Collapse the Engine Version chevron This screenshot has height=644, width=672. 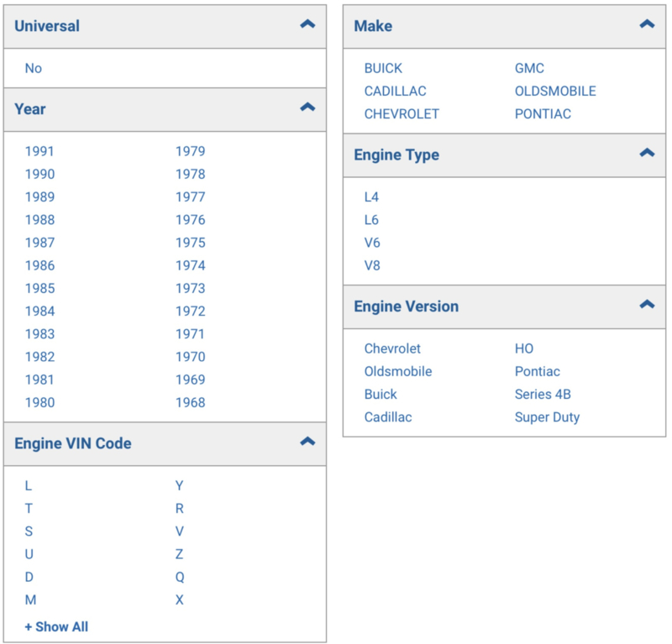647,304
